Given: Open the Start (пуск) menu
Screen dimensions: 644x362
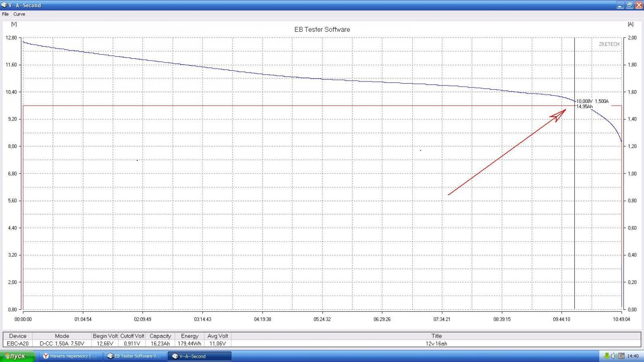Looking at the screenshot, I should (x=17, y=356).
